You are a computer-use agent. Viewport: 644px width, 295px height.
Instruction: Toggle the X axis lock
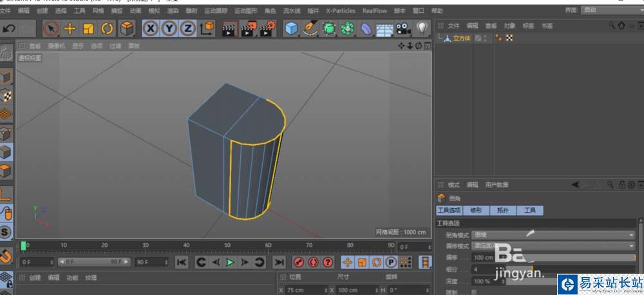[150, 28]
